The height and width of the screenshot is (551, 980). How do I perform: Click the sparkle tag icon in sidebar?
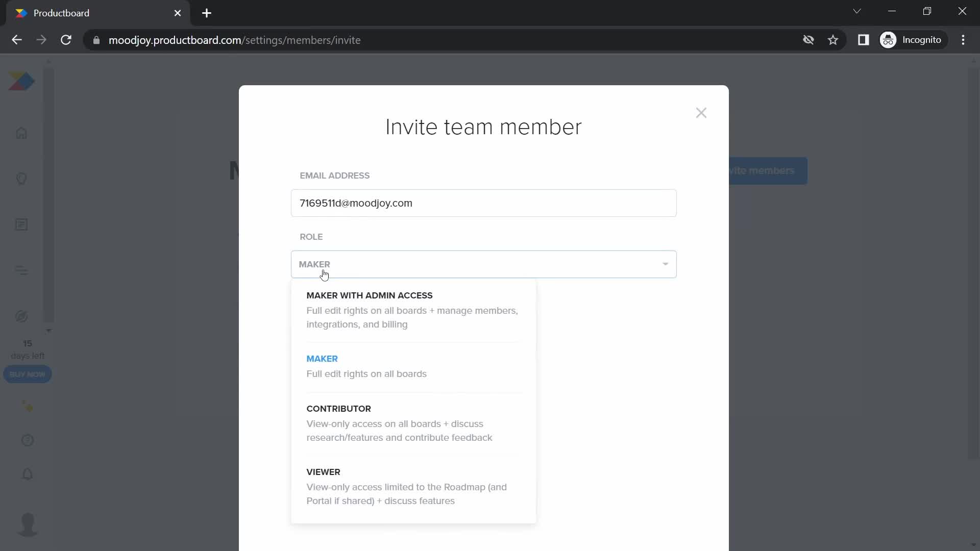click(x=28, y=407)
